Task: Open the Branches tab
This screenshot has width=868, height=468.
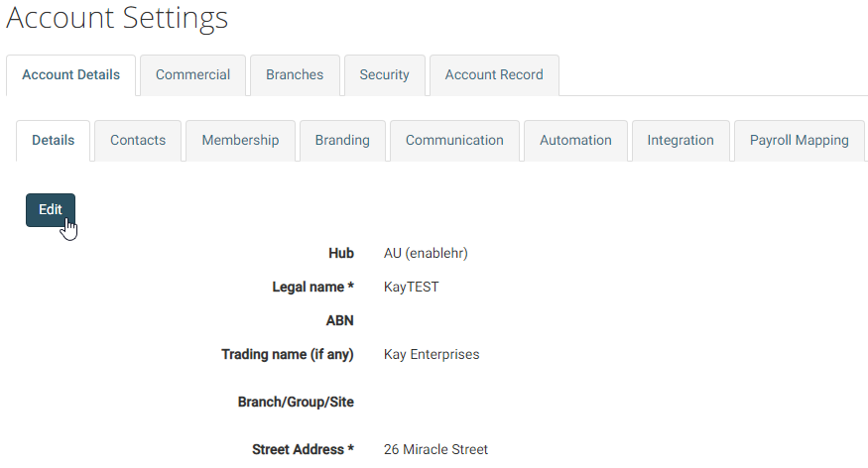Action: click(x=295, y=74)
